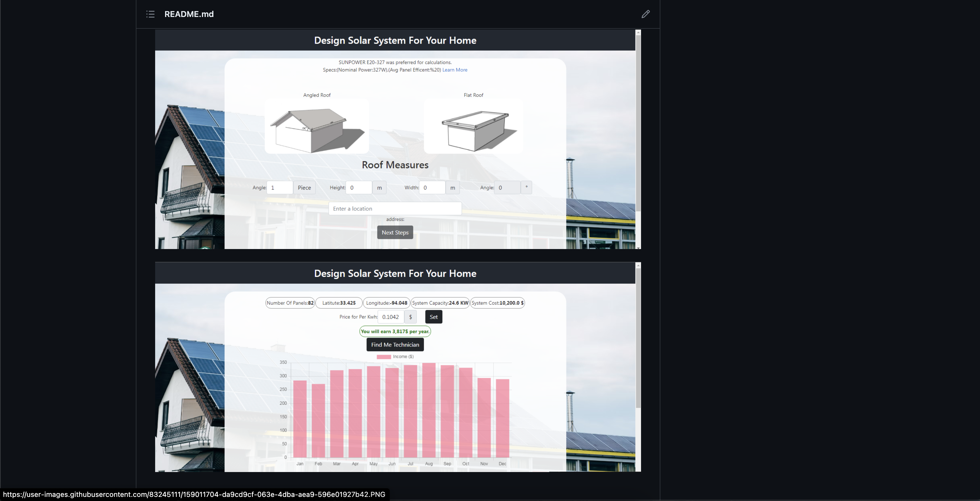Select the Angled Roof house illustration
This screenshot has height=501, width=980.
tap(316, 127)
